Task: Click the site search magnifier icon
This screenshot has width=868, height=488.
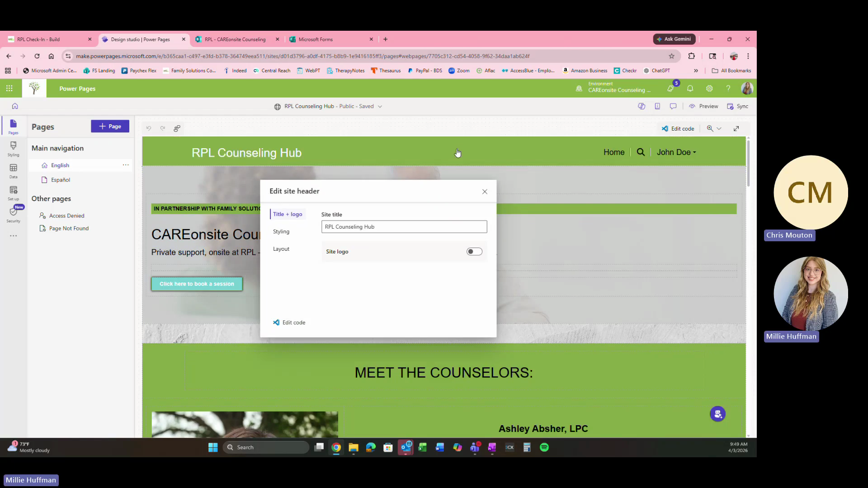Action: (x=641, y=152)
